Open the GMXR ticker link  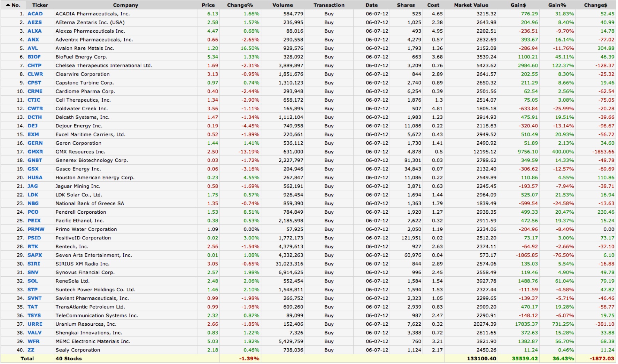tap(35, 152)
